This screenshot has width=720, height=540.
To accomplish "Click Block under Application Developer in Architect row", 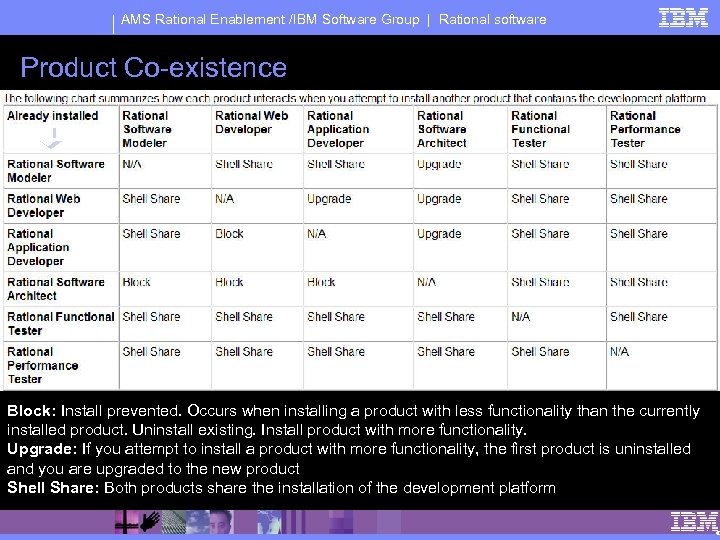I will (x=321, y=282).
